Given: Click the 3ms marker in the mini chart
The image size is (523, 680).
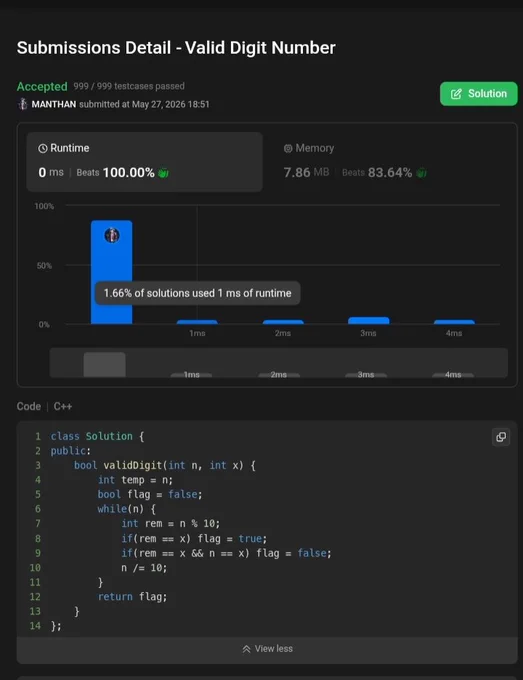Looking at the screenshot, I should 366,374.
